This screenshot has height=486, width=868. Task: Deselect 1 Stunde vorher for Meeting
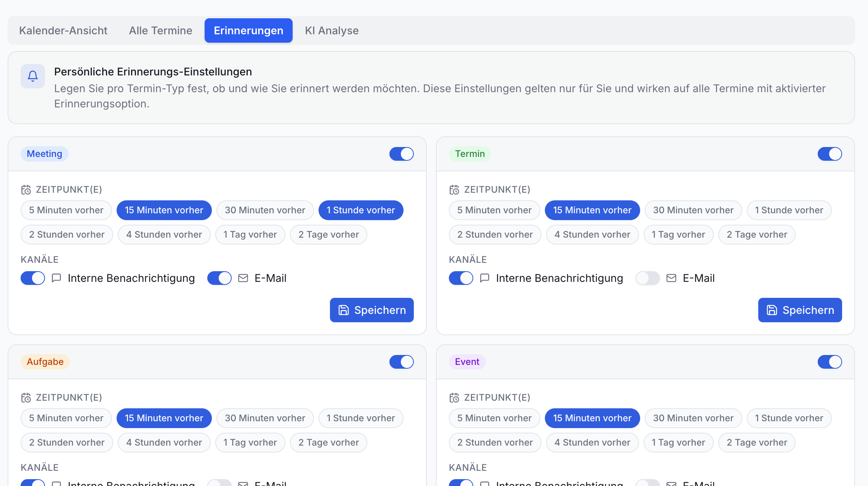(x=361, y=210)
